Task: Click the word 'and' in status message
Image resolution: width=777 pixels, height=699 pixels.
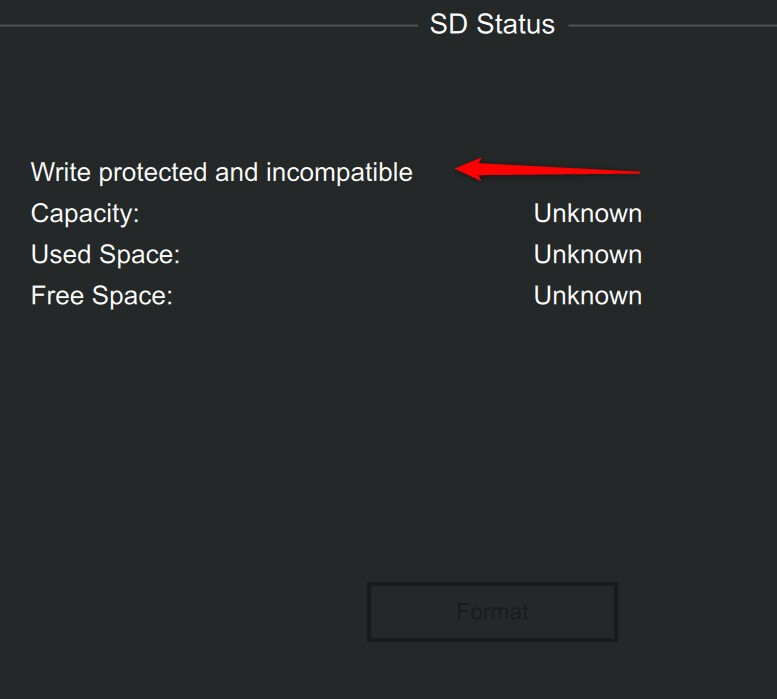Action: pyautogui.click(x=236, y=172)
